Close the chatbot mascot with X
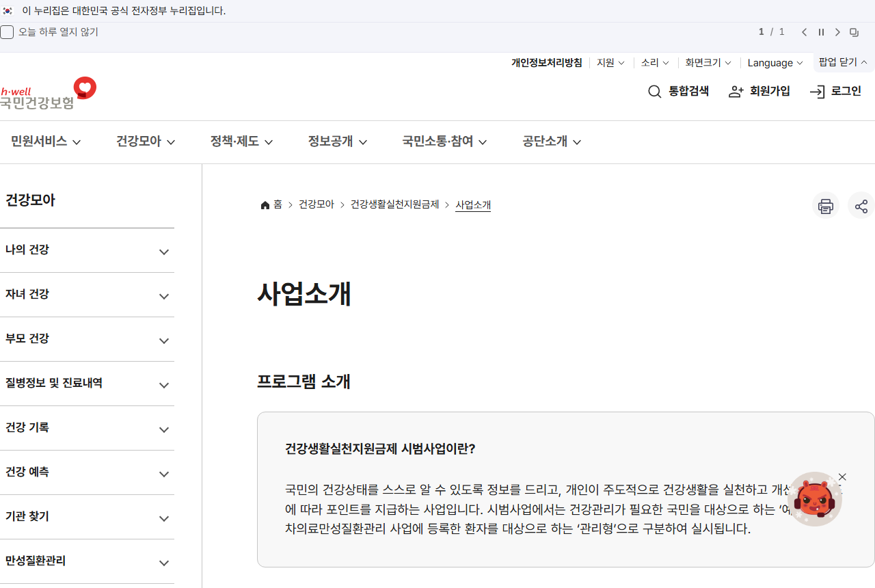 click(842, 477)
